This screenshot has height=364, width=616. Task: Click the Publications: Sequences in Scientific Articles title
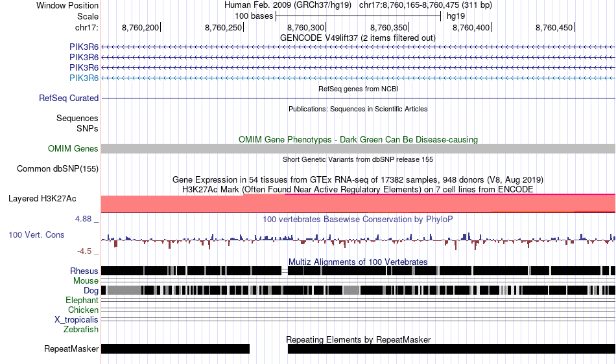(x=358, y=109)
